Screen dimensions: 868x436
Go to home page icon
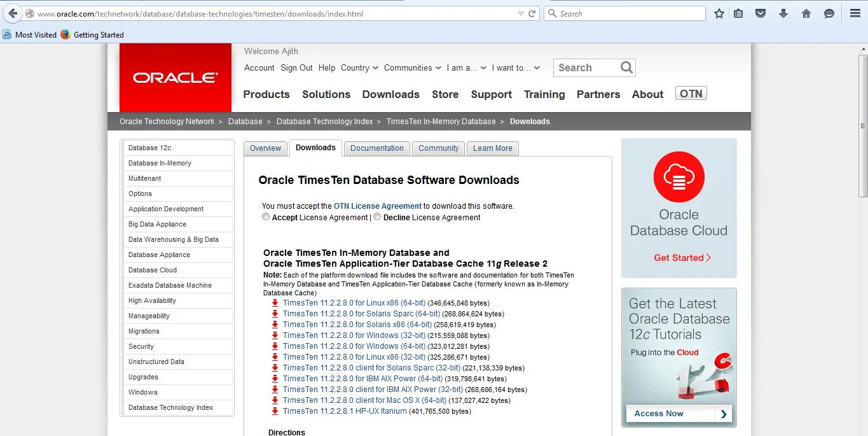806,13
